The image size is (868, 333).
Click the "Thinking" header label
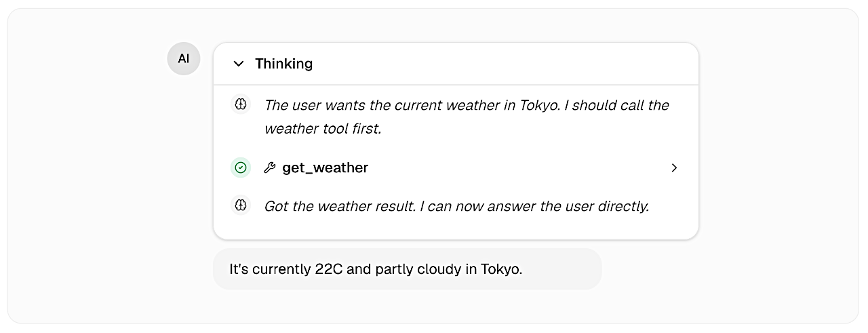coord(283,64)
